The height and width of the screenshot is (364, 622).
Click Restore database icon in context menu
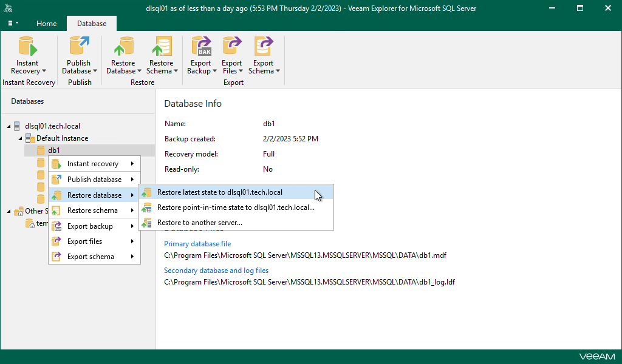pyautogui.click(x=56, y=195)
